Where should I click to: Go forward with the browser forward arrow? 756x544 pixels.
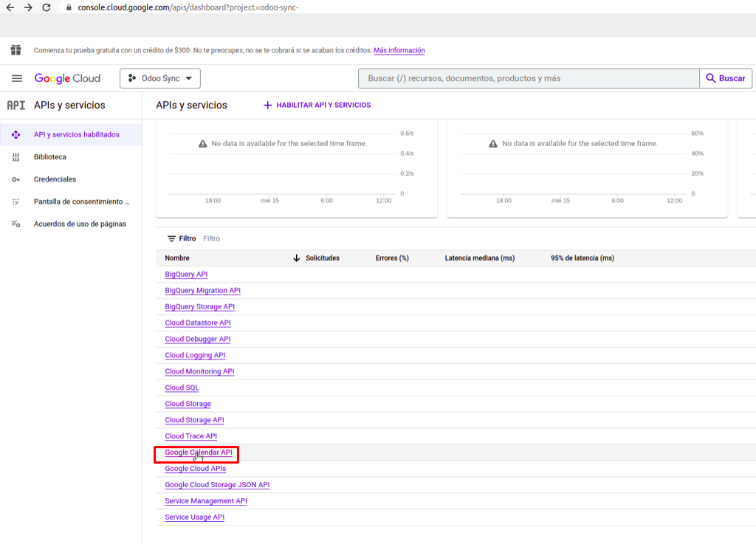tap(29, 7)
